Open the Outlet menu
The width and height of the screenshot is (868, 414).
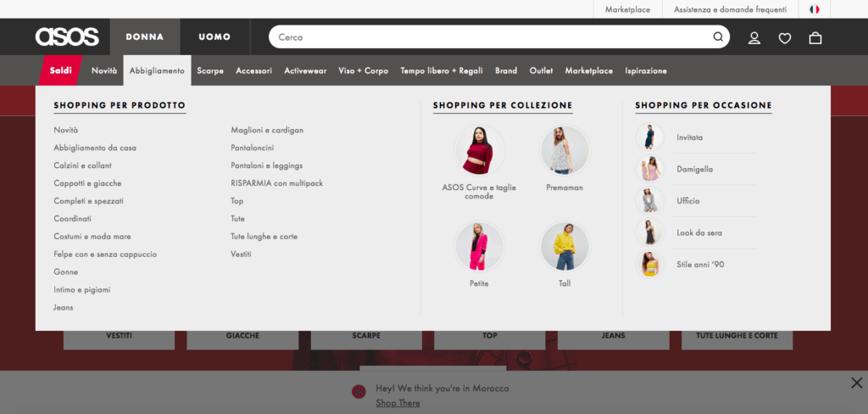[x=541, y=70]
